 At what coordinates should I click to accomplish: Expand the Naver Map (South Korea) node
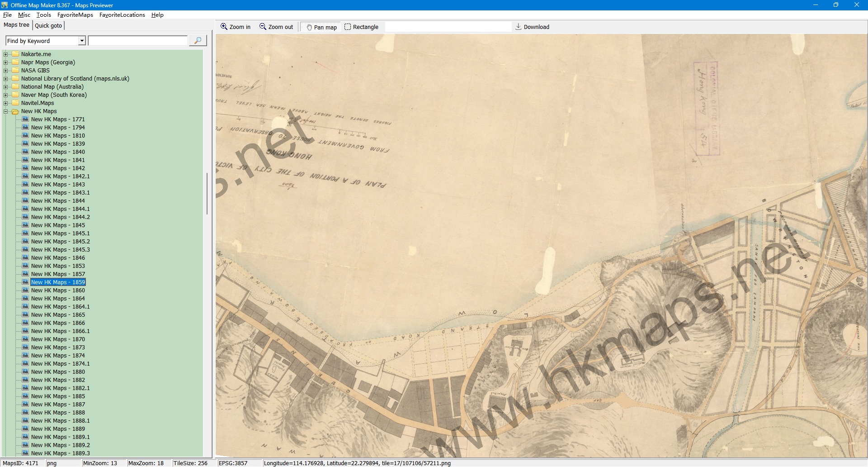pyautogui.click(x=6, y=95)
